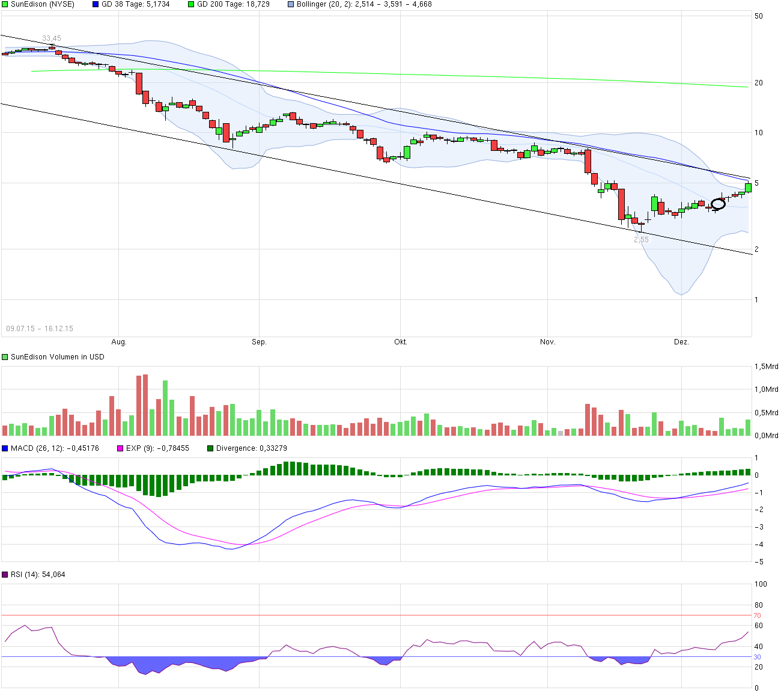Select the purple RSI (14) legend square
This screenshot has width=784, height=696.
click(4, 575)
